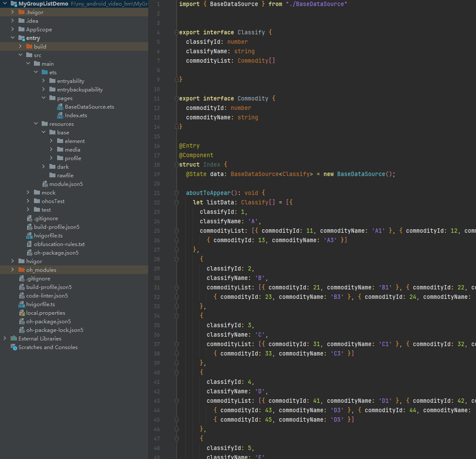This screenshot has height=459, width=476.
Task: Click the @Component decorator
Action: [x=196, y=155]
